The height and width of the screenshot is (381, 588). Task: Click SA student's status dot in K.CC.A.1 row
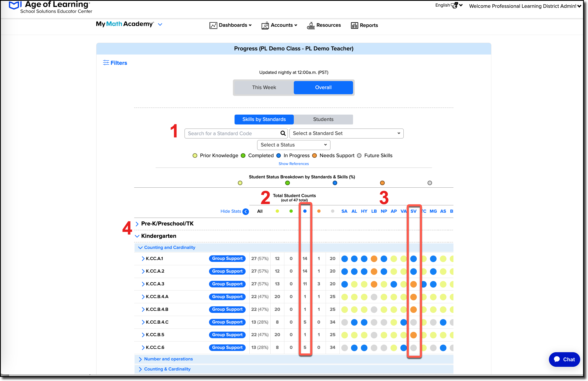pyautogui.click(x=344, y=259)
